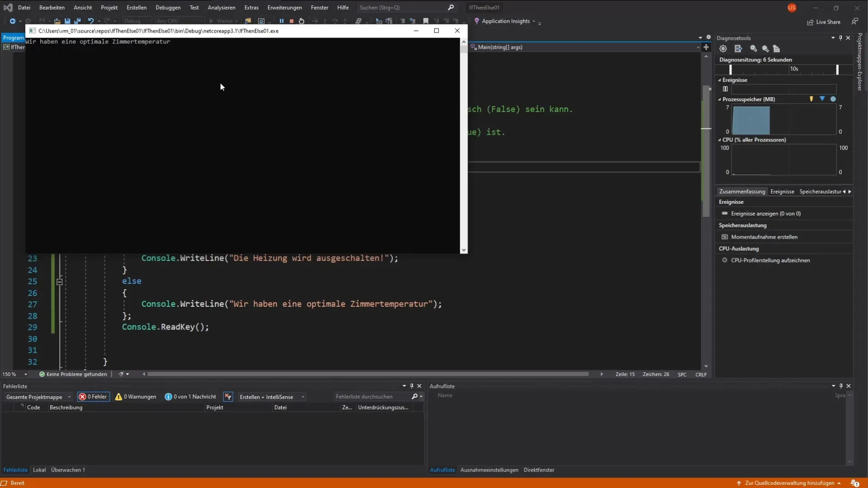The image size is (868, 488).
Task: Click the diagnostic timeline right selection handle
Action: (x=837, y=69)
